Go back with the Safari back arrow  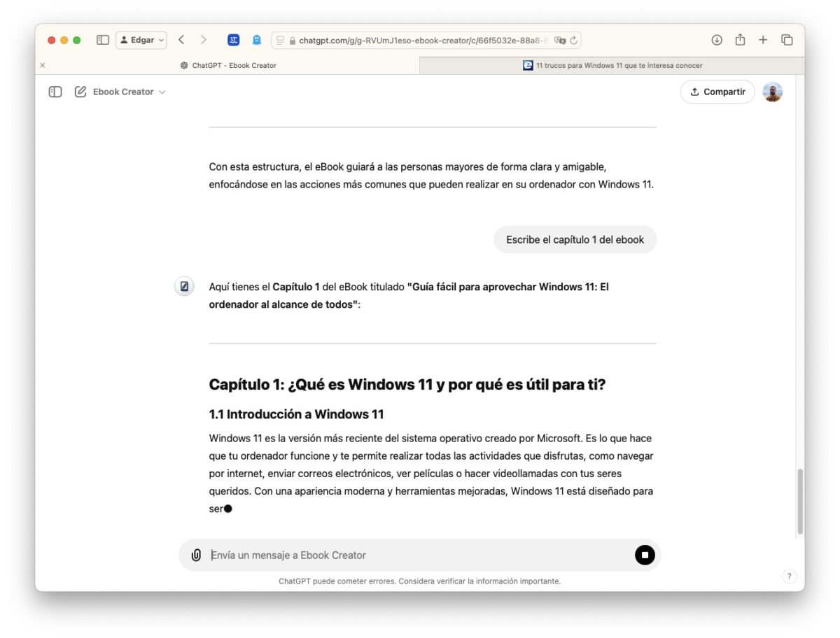tap(181, 40)
